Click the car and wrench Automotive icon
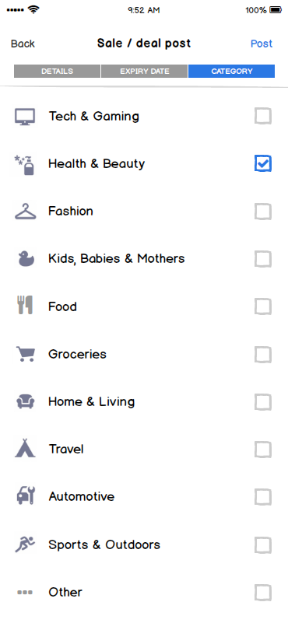This screenshot has width=288, height=644. pyautogui.click(x=26, y=495)
